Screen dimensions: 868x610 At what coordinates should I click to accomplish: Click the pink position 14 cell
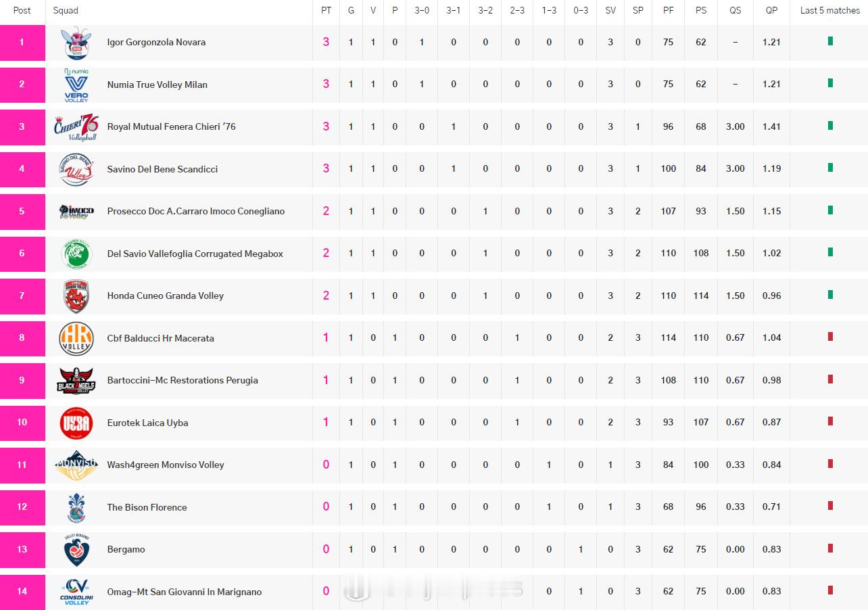click(x=22, y=592)
